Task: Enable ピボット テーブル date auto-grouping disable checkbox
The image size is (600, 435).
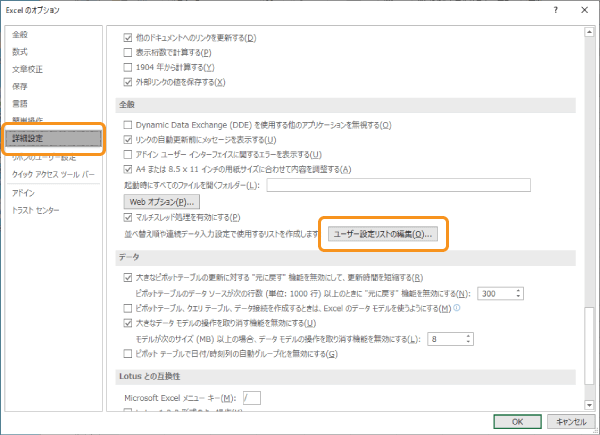Action: click(128, 354)
